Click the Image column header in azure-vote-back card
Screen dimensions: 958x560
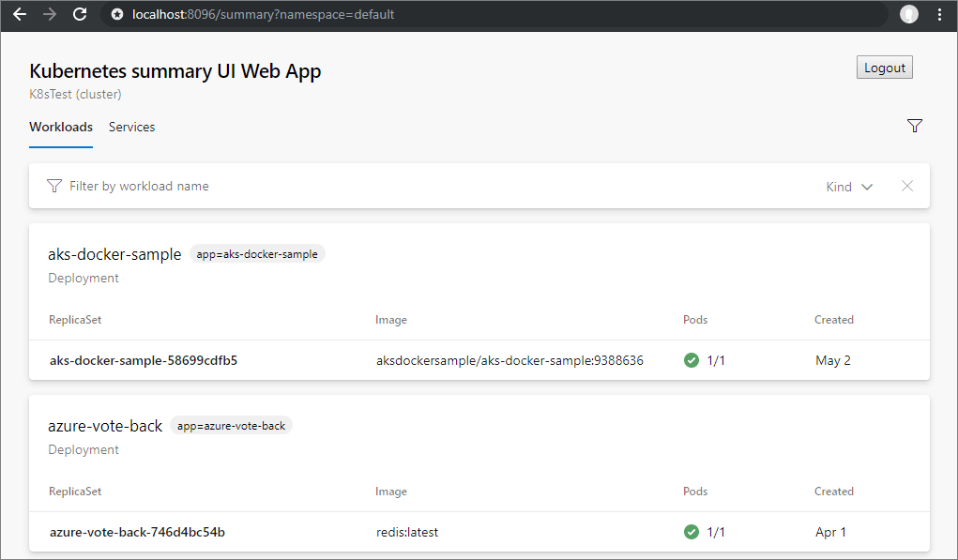tap(391, 491)
